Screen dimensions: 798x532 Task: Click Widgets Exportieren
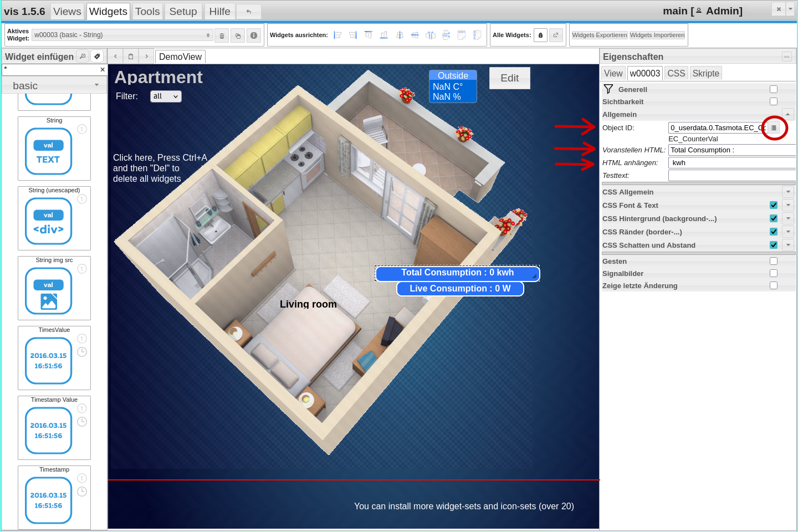coord(599,34)
